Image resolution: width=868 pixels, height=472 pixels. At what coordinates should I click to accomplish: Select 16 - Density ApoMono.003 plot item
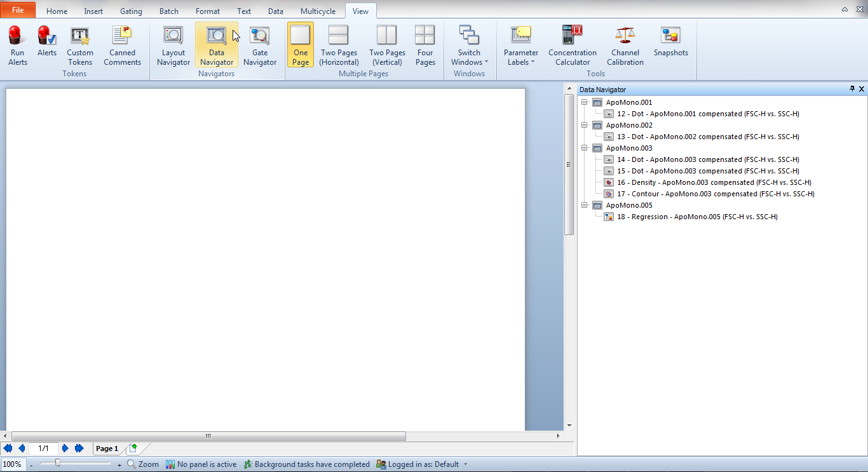714,182
